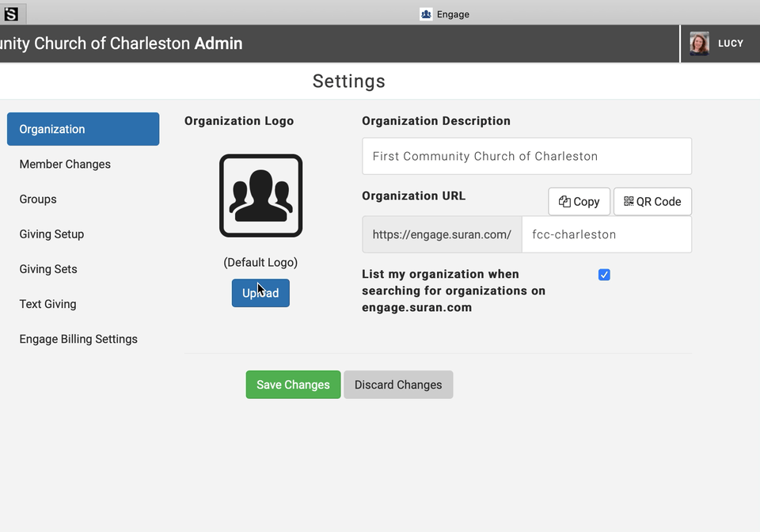
Task: Click the Engage icon in the title bar
Action: (426, 13)
